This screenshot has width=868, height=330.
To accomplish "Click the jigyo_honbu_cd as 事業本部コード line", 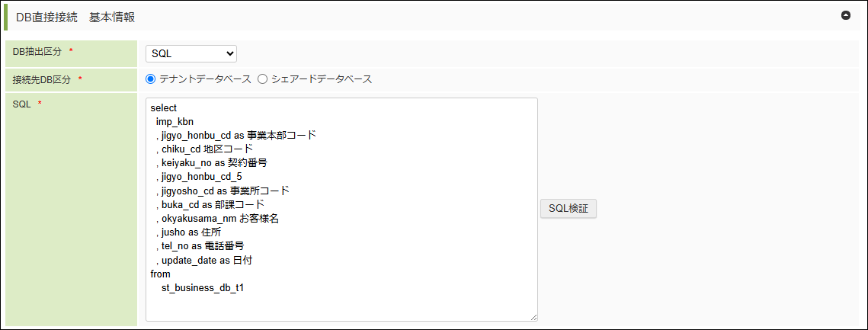I will coord(238,136).
